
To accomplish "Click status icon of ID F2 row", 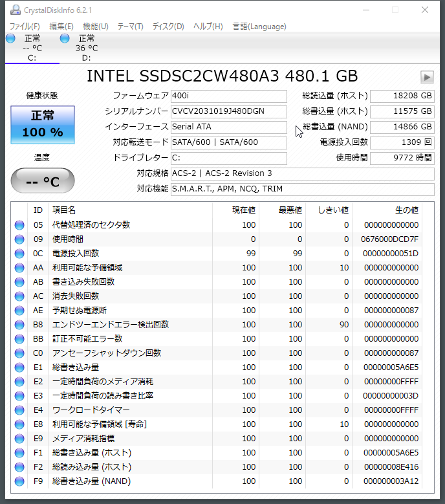I will 19,467.
